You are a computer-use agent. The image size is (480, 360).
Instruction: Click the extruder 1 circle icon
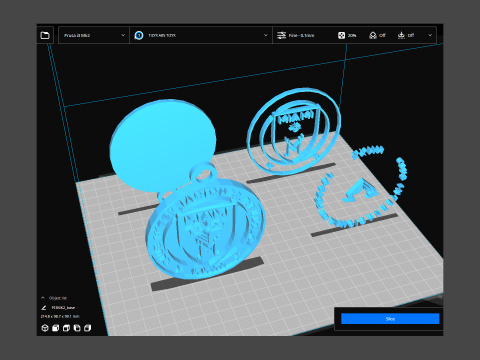[x=139, y=35]
